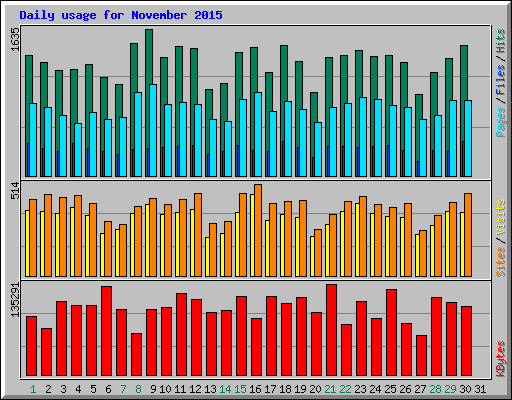Click the KBytes legend label
Image resolution: width=512 pixels, height=400 pixels.
500,359
